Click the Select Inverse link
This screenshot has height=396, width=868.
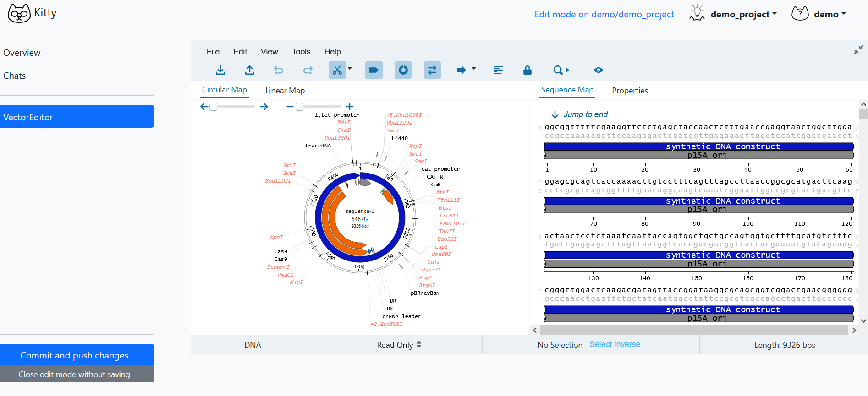615,344
